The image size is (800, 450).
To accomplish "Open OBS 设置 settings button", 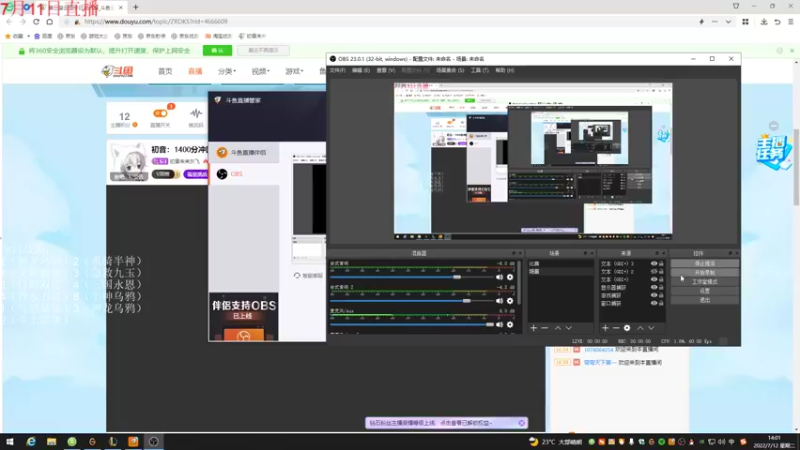I will [x=705, y=291].
